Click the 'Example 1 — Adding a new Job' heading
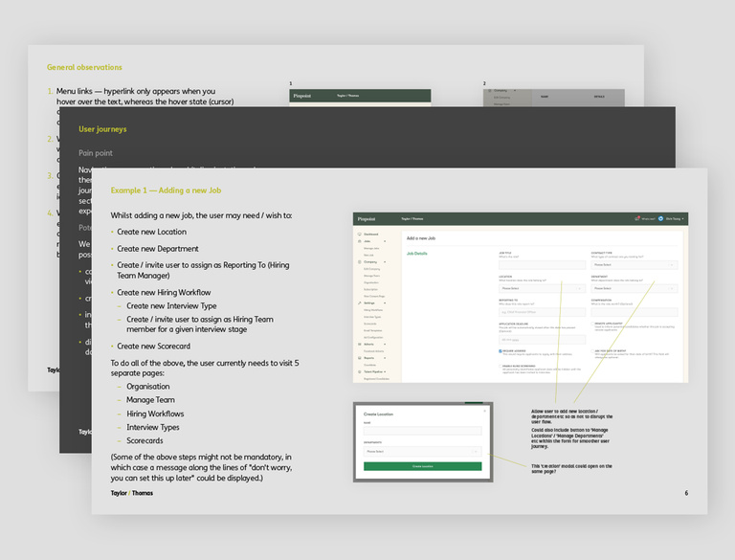 tap(166, 190)
